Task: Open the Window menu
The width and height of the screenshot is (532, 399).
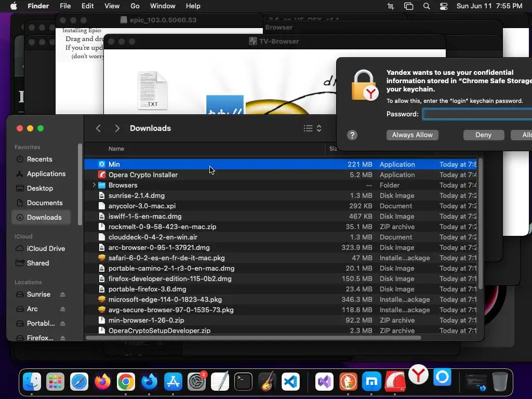Action: point(163,6)
